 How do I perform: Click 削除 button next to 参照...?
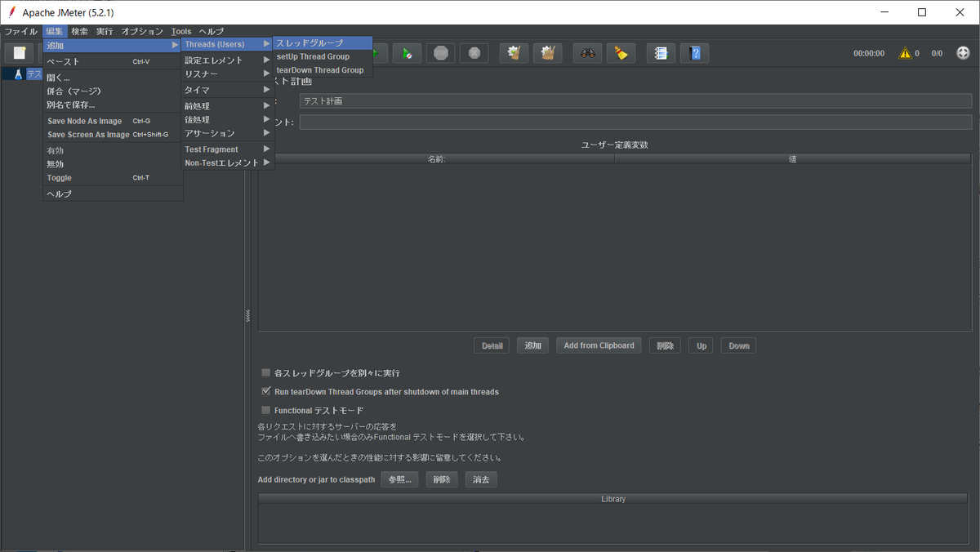pyautogui.click(x=442, y=479)
